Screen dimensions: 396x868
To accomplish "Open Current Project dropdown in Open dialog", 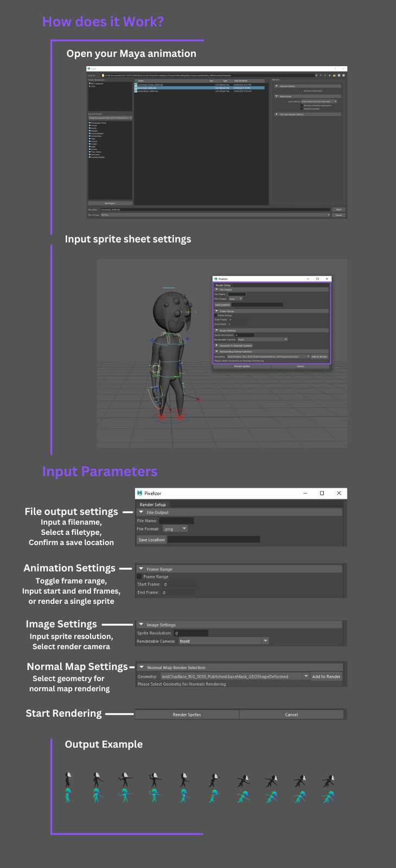I will coord(110,118).
